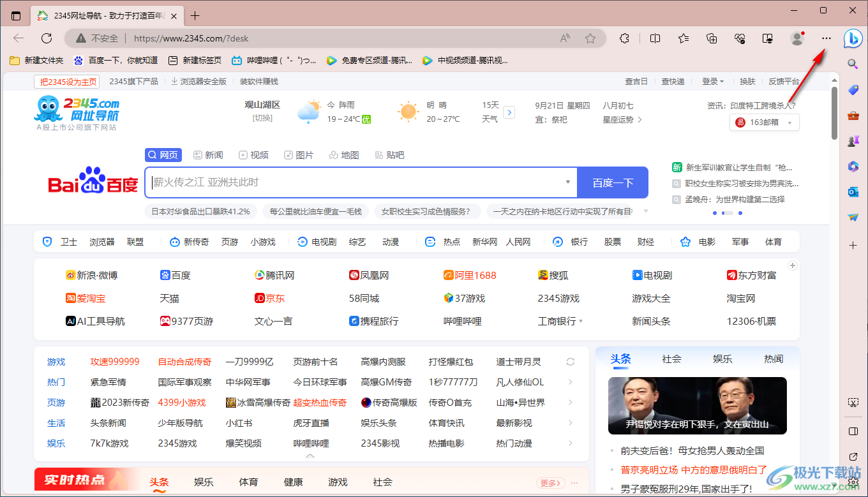
Task: Click 把2345设为主页 button
Action: coord(68,82)
